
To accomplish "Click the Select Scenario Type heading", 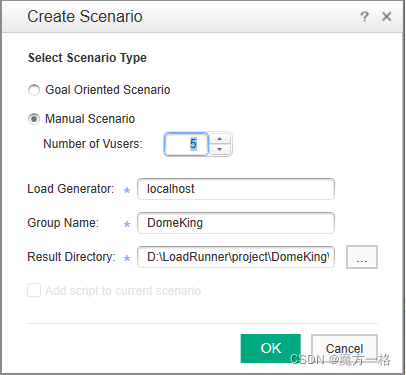I will pos(87,58).
